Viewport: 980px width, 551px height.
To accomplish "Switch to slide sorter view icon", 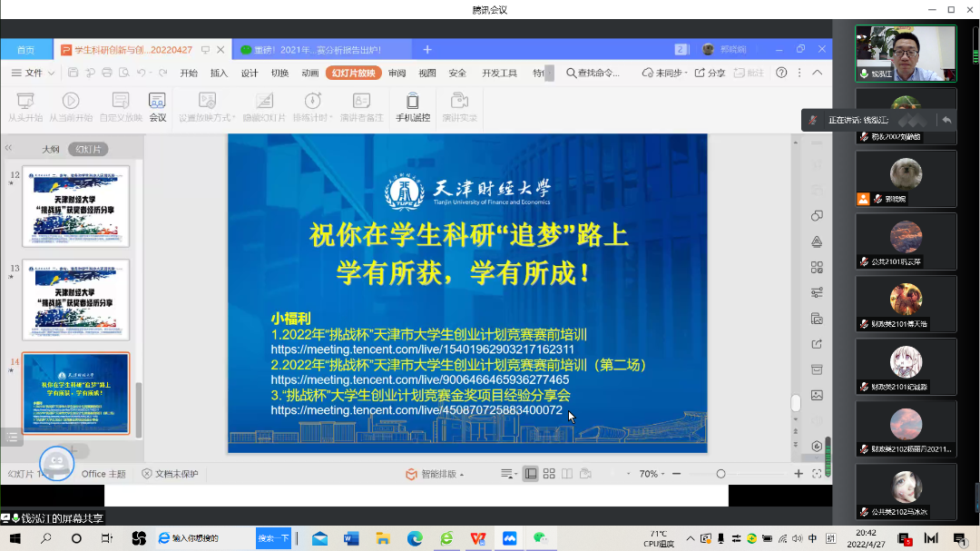I will (548, 474).
